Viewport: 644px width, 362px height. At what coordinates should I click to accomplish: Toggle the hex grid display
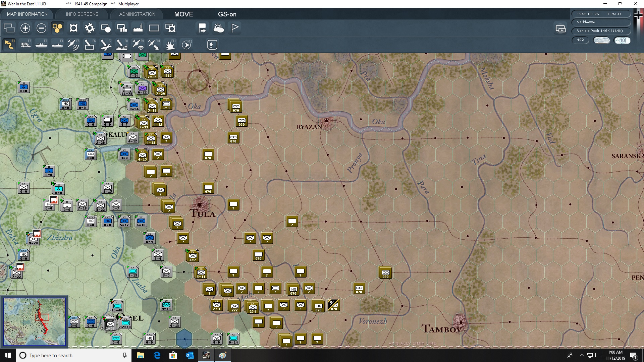[x=57, y=28]
